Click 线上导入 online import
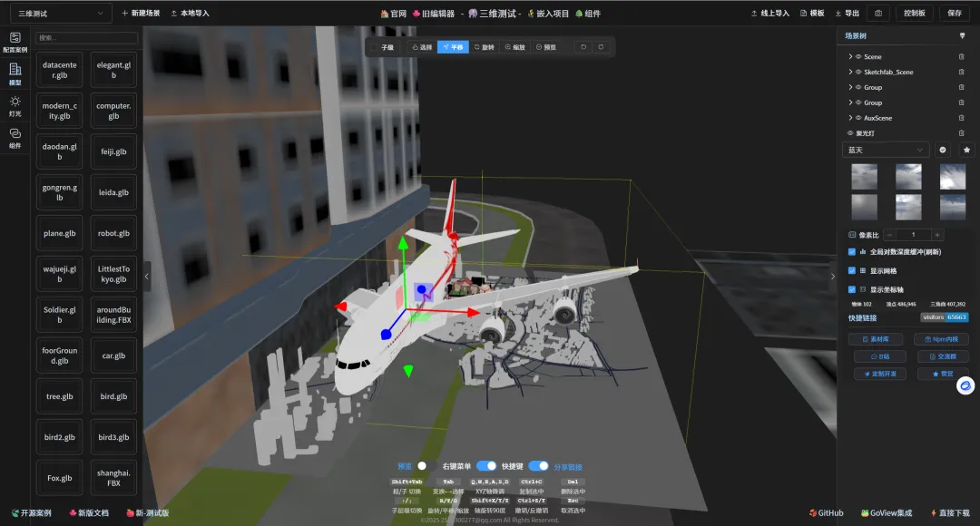Viewport: 980px width, 526px height. (770, 13)
